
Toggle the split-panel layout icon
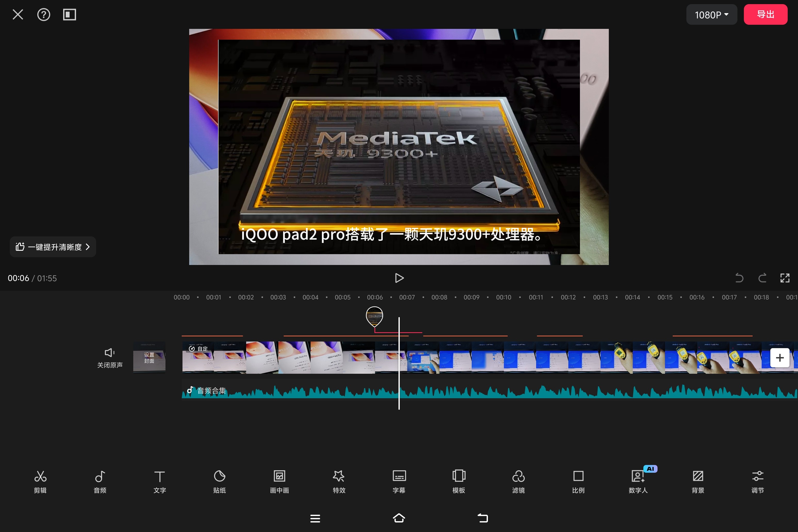pyautogui.click(x=69, y=15)
